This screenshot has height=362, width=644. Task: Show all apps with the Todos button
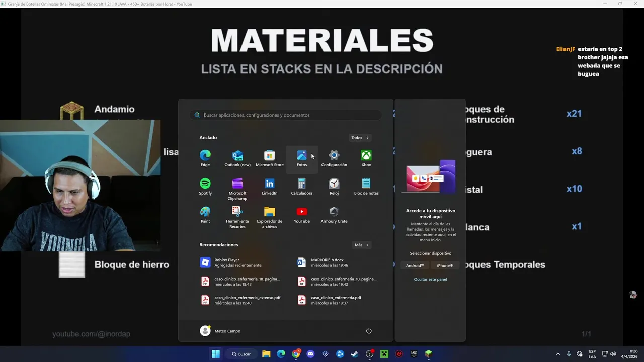360,138
